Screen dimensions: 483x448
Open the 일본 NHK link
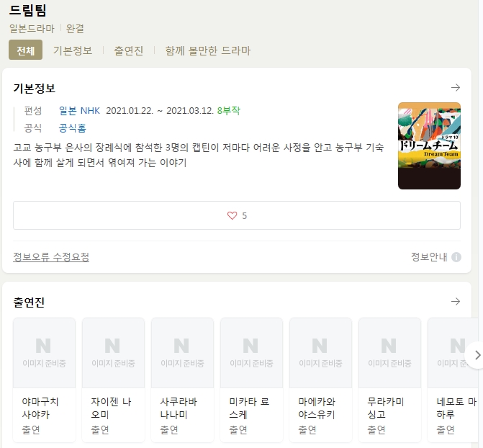[x=79, y=110]
